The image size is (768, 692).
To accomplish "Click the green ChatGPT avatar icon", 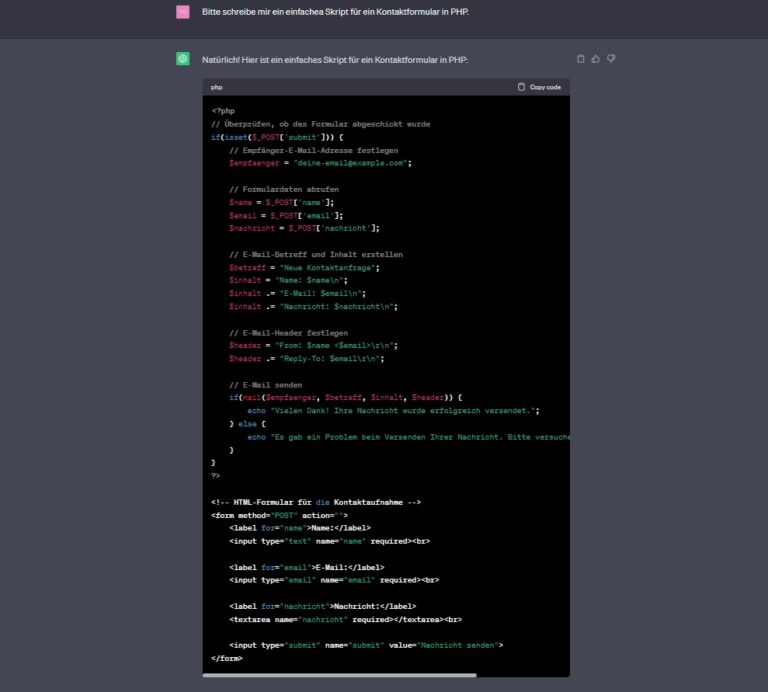I will [x=183, y=59].
